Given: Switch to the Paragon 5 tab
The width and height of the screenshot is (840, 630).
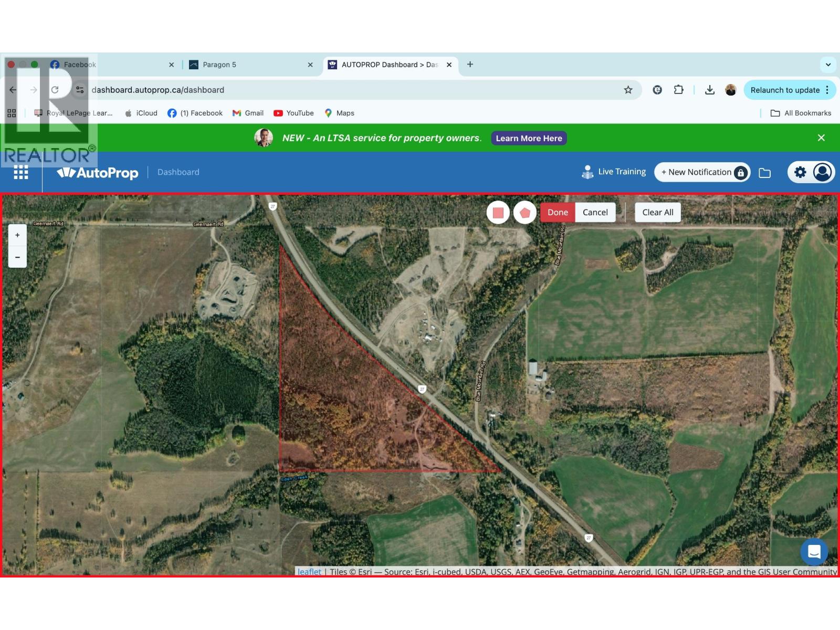Looking at the screenshot, I should (219, 65).
